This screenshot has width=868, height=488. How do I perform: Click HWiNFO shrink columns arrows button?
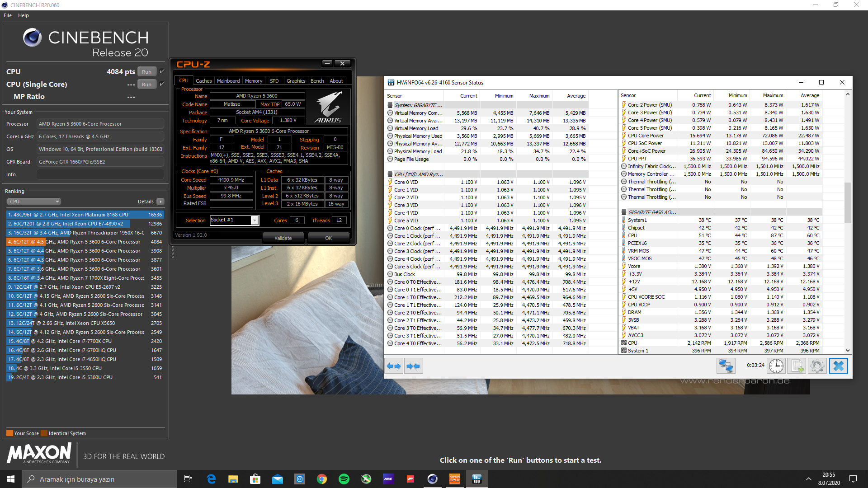pos(413,366)
